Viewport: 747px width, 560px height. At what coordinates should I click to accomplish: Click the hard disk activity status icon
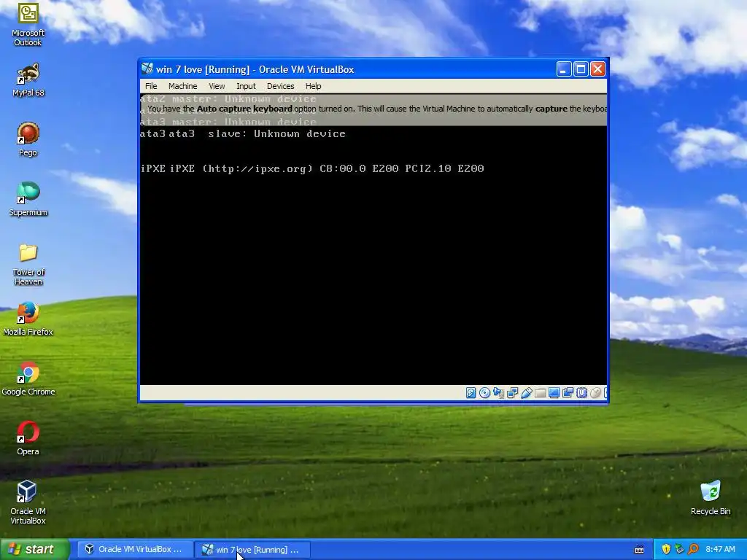(471, 393)
